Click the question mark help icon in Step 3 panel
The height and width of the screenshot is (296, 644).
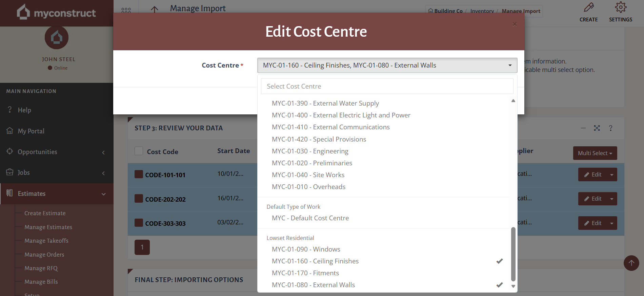point(610,128)
